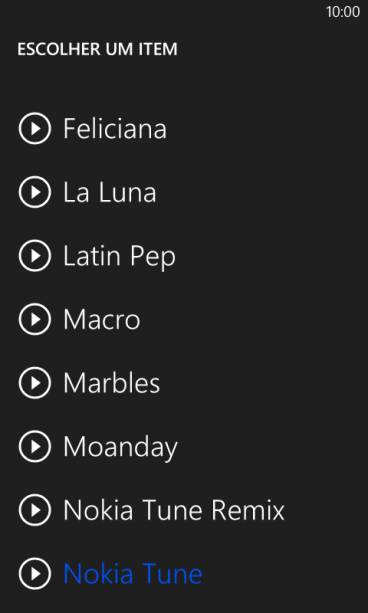This screenshot has height=613, width=368.
Task: Preview the Feliciana ringtone with its play icon
Action: 35,128
